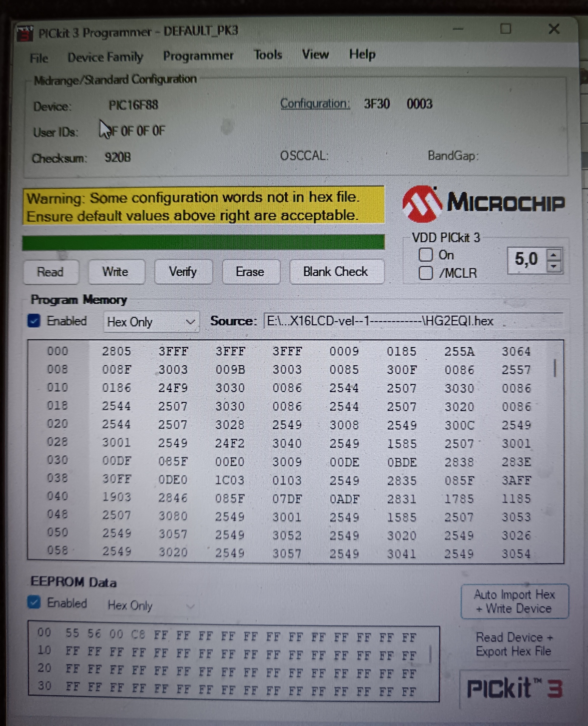Minimize the PICkit 3 Programmer window
The width and height of the screenshot is (588, 726).
point(458,29)
